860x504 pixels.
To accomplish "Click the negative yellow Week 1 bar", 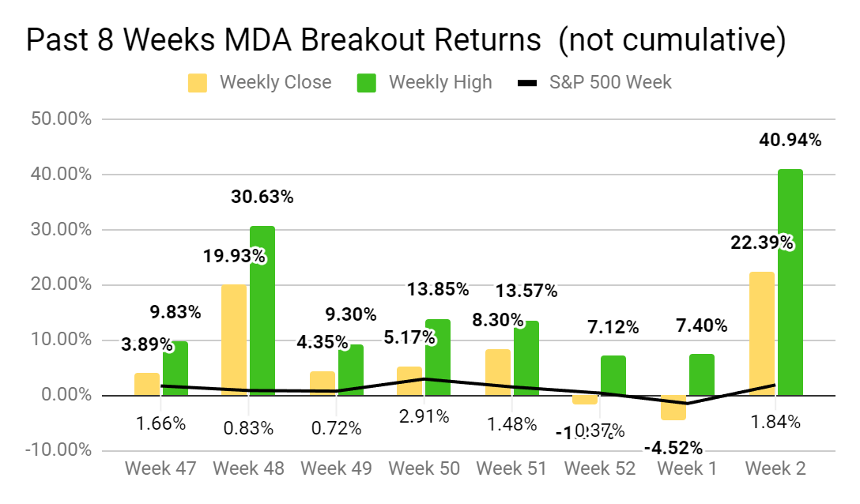I will [673, 408].
